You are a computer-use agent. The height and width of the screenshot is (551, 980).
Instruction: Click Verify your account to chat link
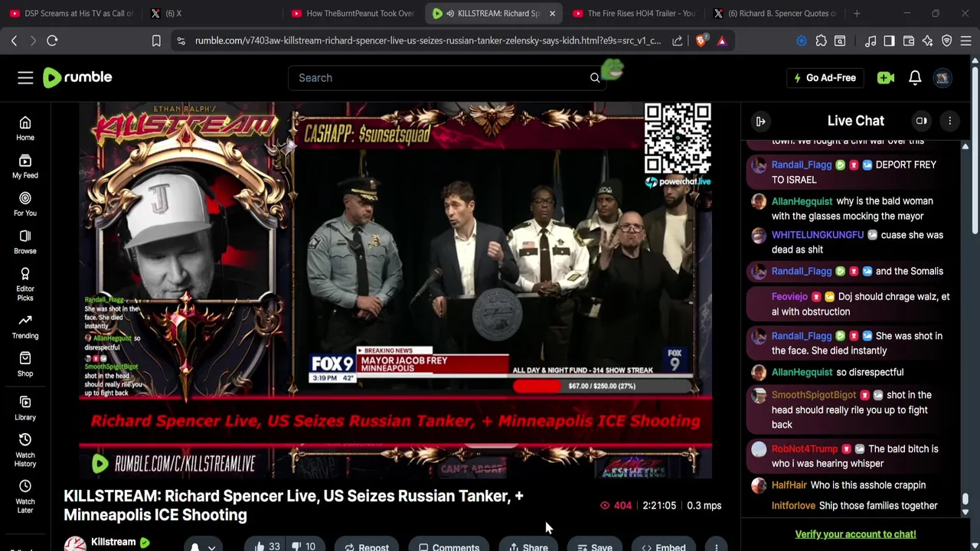855,534
